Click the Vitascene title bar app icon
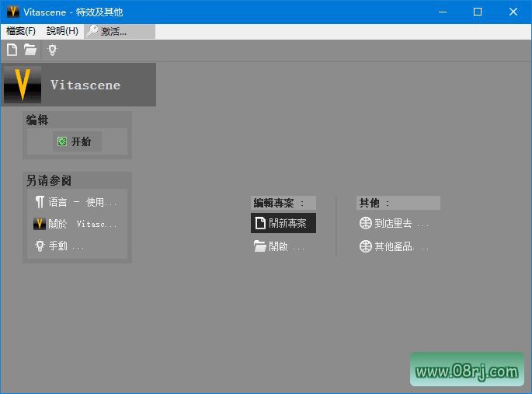Screen dimensions: 532x394 (x=13, y=12)
